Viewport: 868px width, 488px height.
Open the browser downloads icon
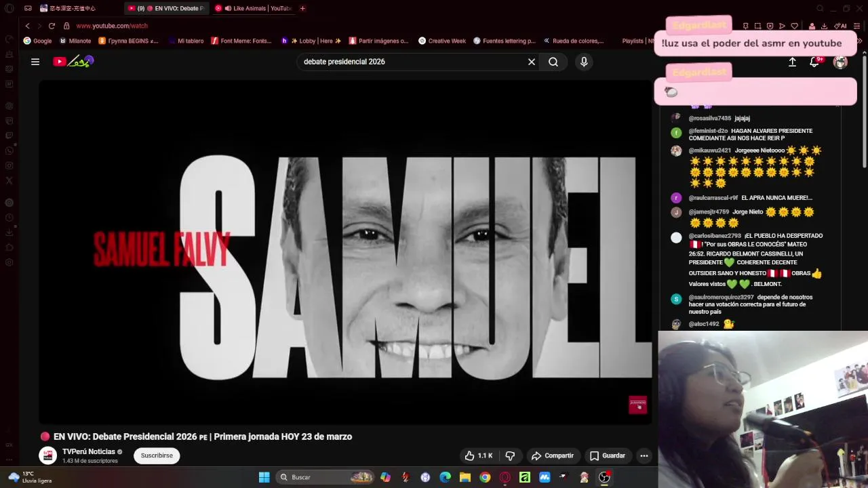point(824,26)
